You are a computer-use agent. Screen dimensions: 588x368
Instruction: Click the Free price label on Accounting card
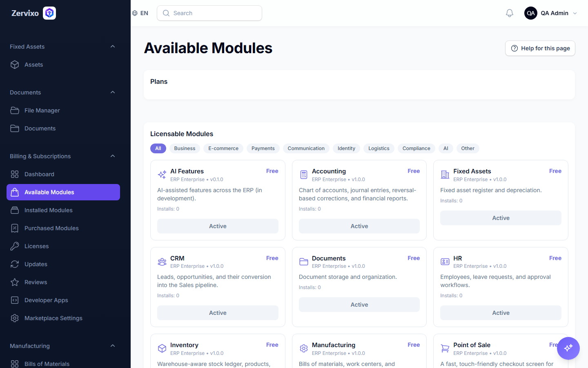click(x=414, y=171)
